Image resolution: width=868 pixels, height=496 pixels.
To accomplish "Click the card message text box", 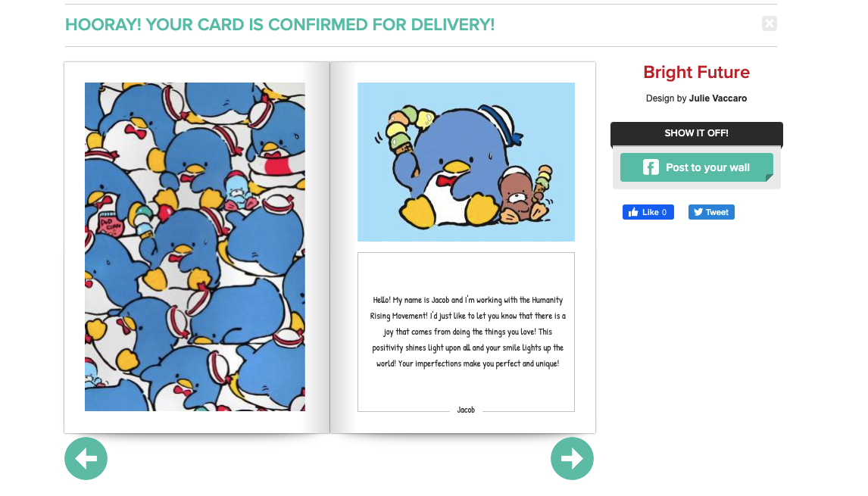I will coord(466,332).
